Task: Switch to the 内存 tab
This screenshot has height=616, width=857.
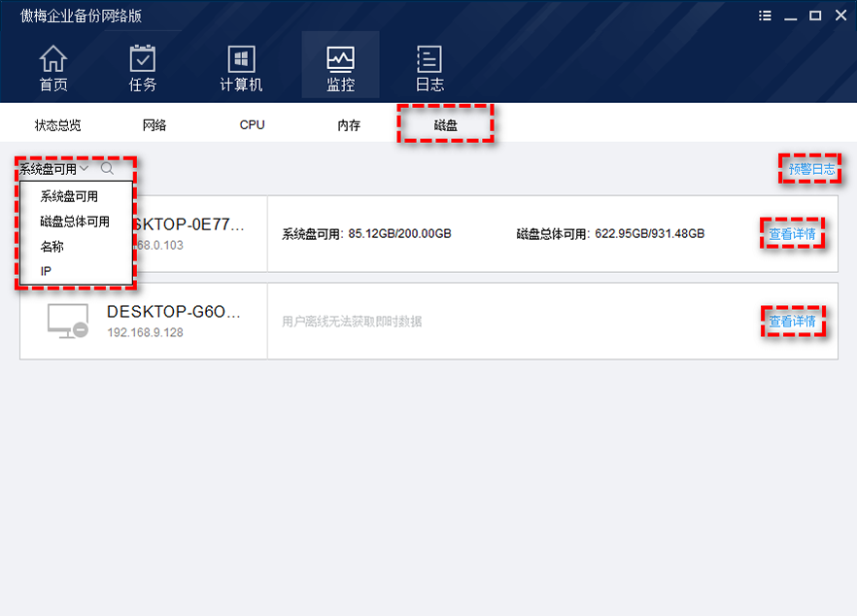Action: 349,125
